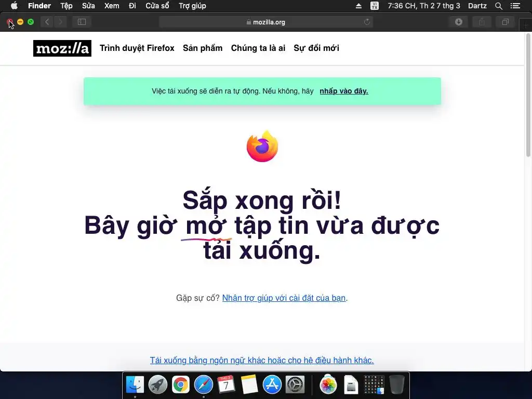Open the Cửa sổ menu
Viewport: 532px width, 399px height.
(x=157, y=6)
